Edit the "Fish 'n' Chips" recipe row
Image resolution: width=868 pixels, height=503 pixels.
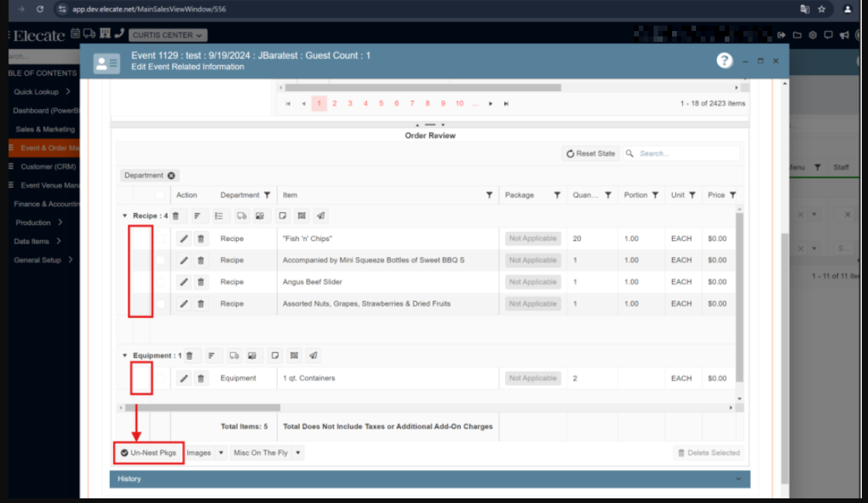click(x=184, y=239)
